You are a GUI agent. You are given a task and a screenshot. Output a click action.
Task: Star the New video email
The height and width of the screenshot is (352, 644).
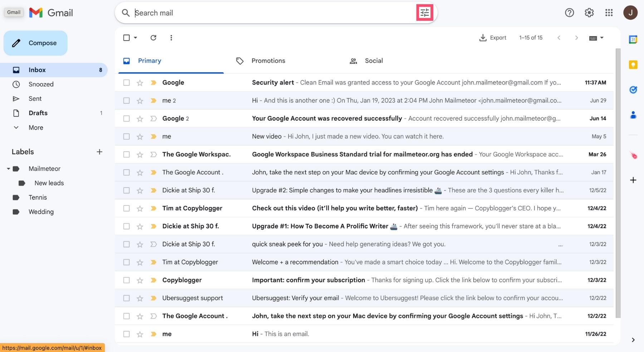pyautogui.click(x=140, y=136)
